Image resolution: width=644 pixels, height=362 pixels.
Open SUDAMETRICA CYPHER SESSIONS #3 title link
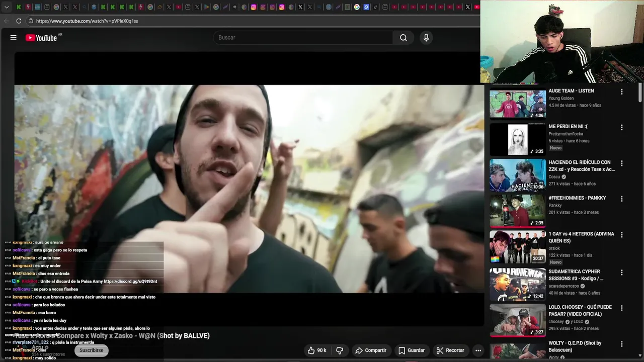[576, 275]
